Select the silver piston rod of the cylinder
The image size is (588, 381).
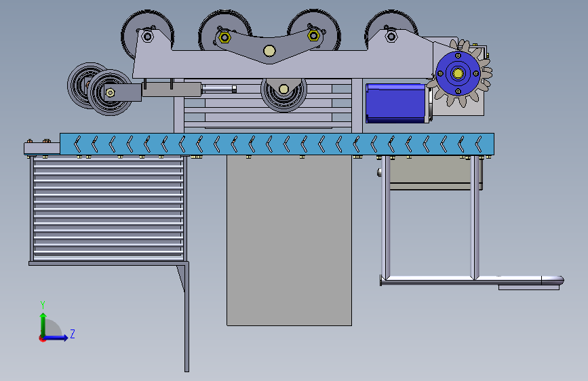click(x=219, y=89)
